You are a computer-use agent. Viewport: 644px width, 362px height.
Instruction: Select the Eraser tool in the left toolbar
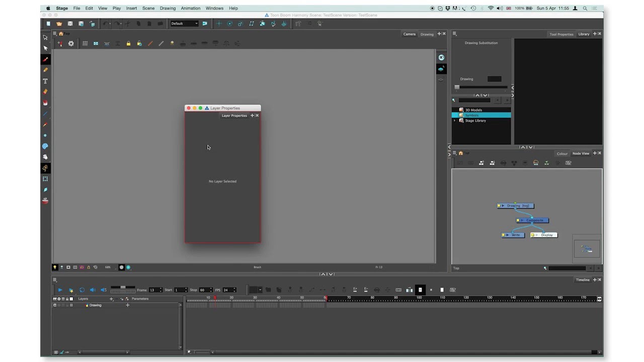pos(45,92)
